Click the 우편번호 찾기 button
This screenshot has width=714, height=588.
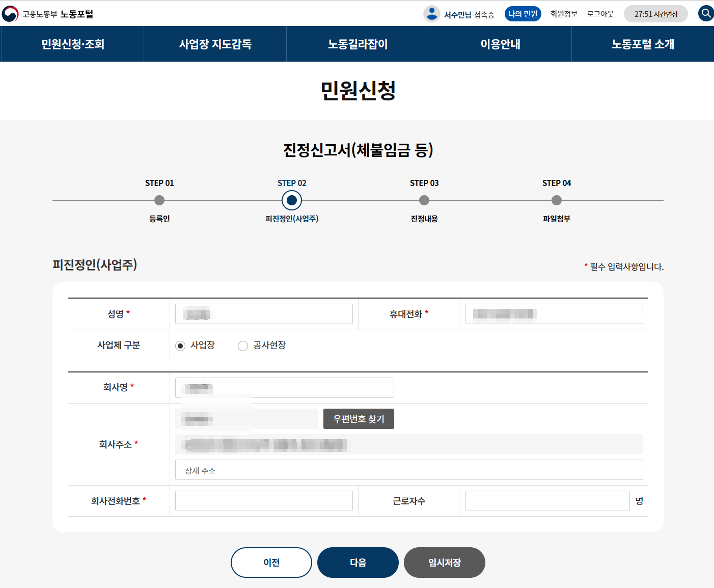[x=359, y=419]
